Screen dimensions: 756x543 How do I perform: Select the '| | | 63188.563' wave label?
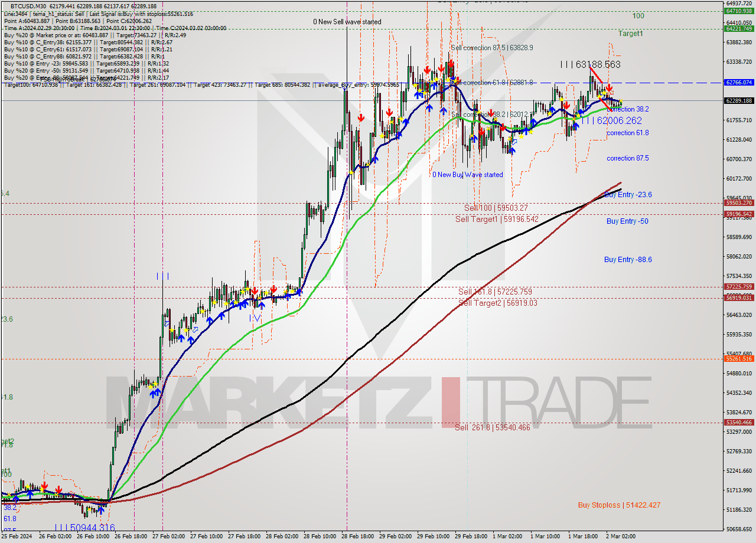[591, 64]
